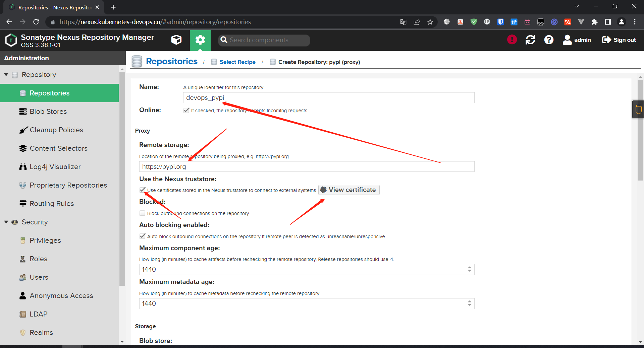Increase Maximum metadata age value
Viewport: 644px width, 348px height.
pyautogui.click(x=470, y=301)
